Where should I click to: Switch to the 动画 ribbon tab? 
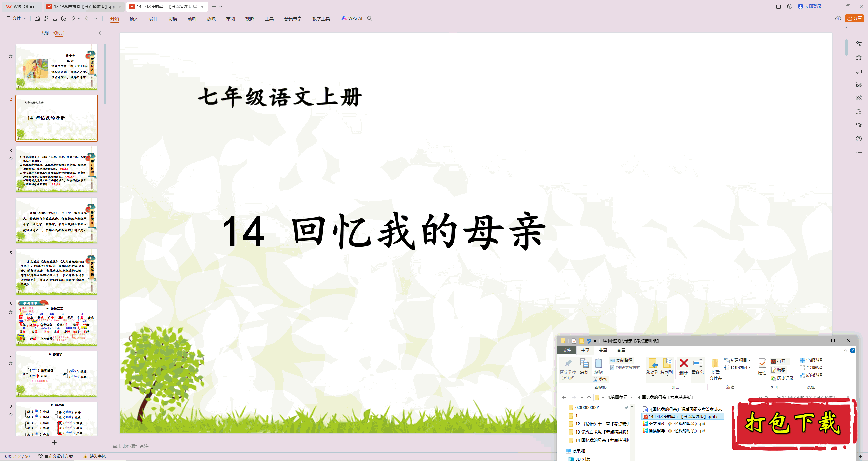[192, 19]
